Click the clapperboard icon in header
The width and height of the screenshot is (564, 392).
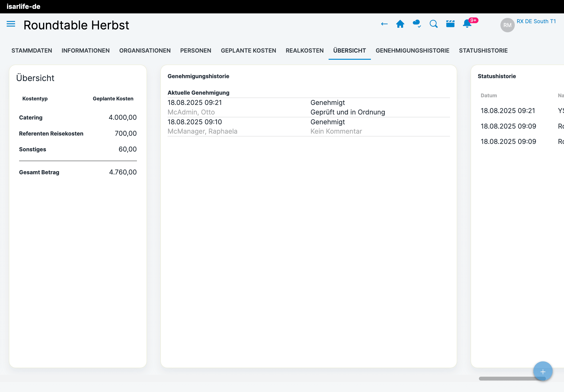pyautogui.click(x=450, y=24)
